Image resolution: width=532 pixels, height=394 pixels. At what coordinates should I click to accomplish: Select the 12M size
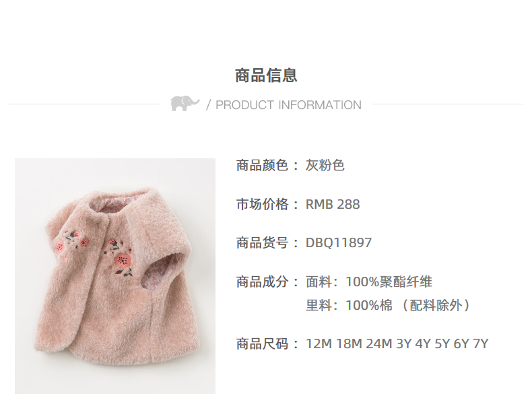(319, 343)
